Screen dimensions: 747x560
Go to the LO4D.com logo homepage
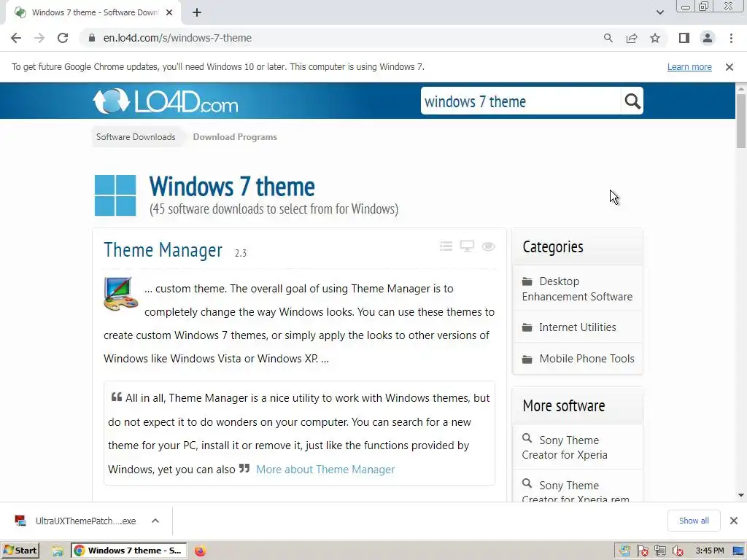[165, 101]
